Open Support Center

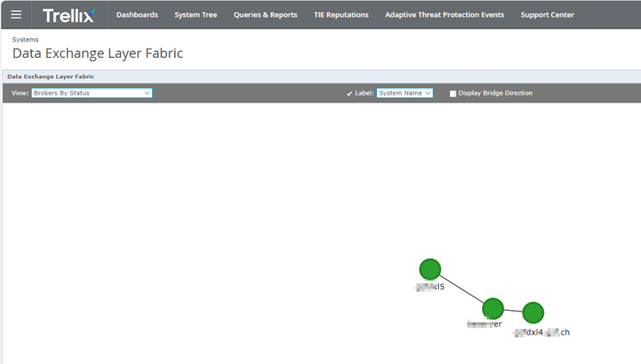tap(547, 15)
